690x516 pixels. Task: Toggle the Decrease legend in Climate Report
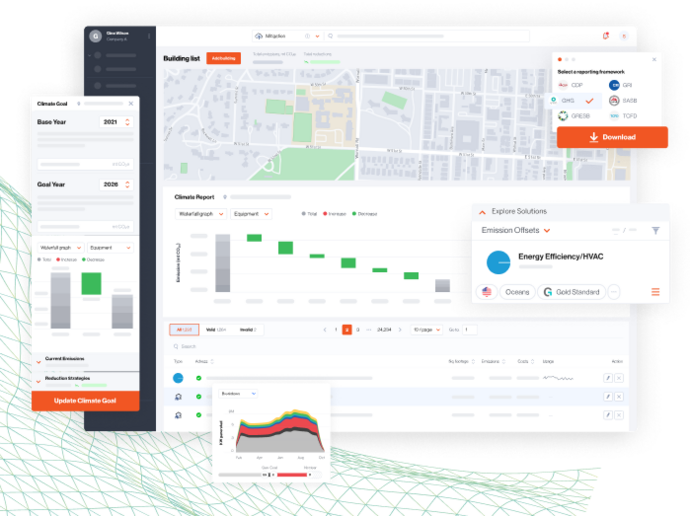pyautogui.click(x=364, y=214)
